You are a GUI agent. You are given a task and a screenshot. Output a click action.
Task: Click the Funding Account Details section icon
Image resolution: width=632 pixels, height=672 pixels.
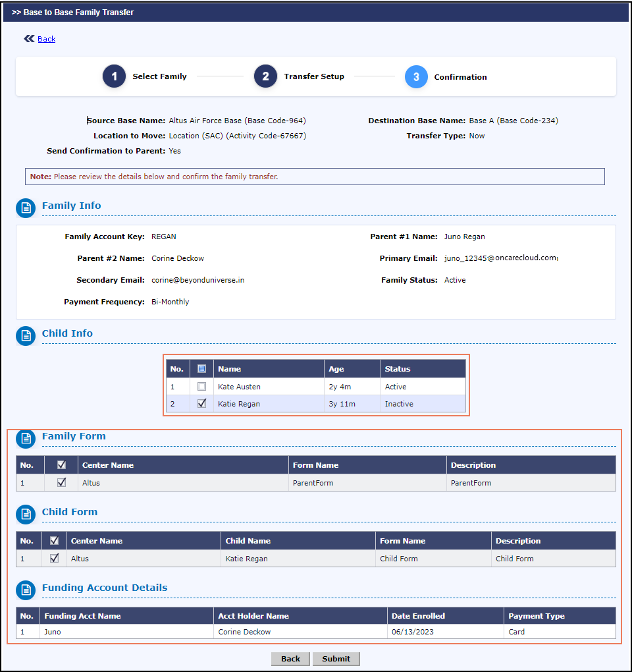pyautogui.click(x=26, y=590)
